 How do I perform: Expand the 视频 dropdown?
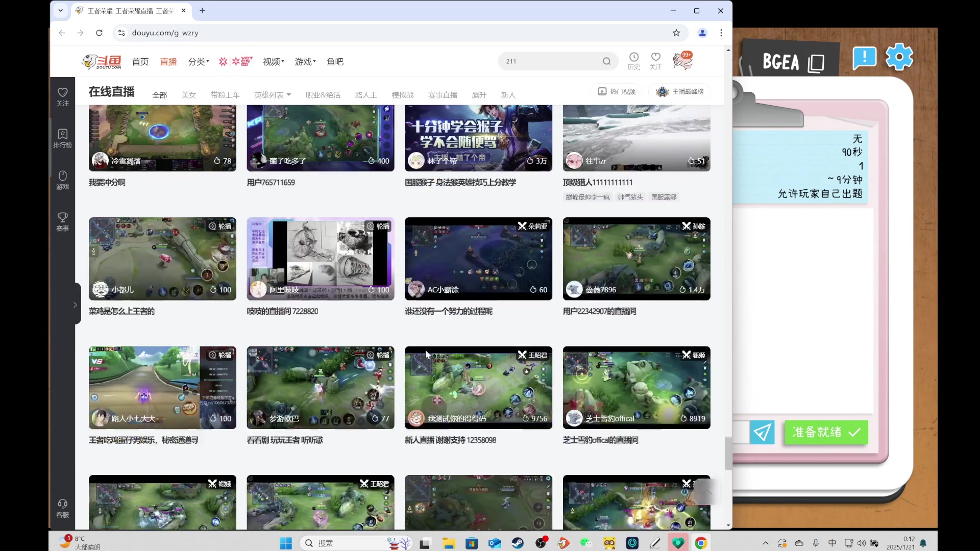(x=273, y=62)
